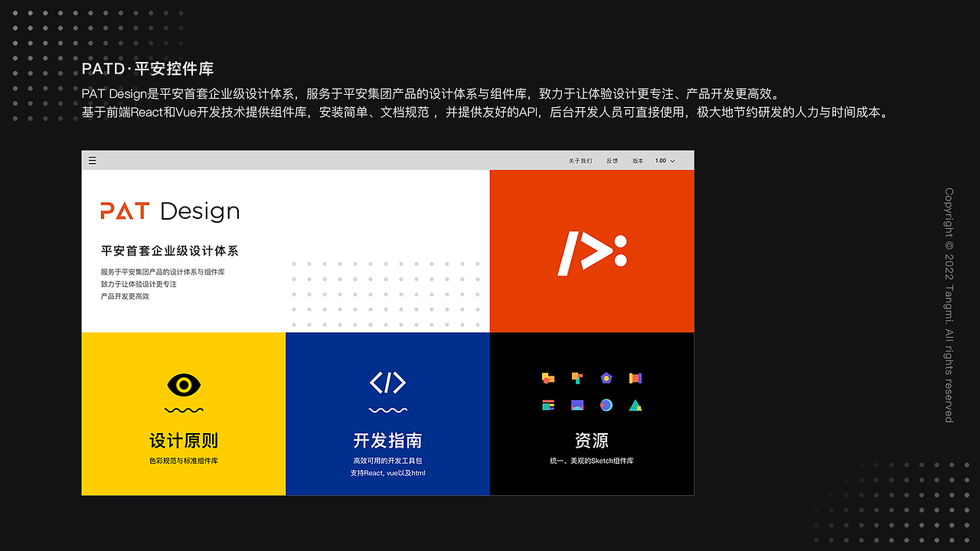Click the purple square with arc resource icon

[577, 405]
